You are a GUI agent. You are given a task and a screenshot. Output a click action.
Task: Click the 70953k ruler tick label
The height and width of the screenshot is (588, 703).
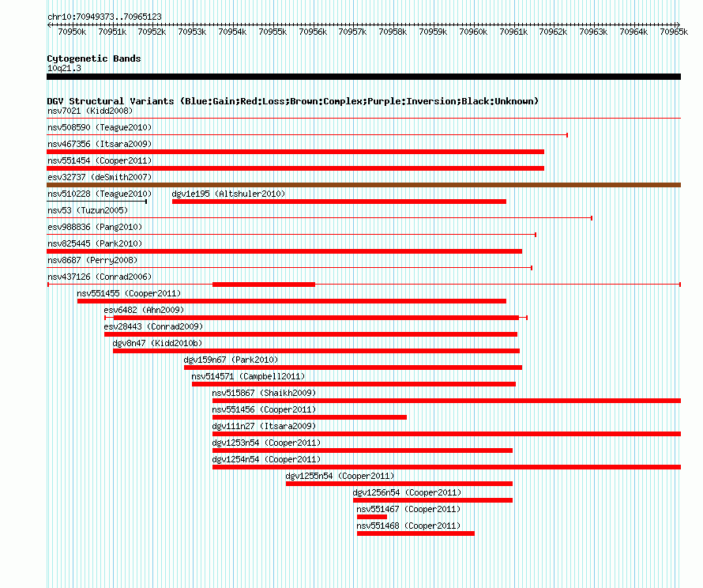click(192, 32)
